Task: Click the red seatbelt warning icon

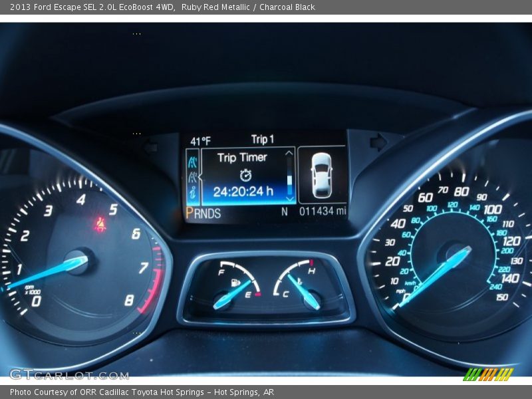Action: pyautogui.click(x=100, y=225)
